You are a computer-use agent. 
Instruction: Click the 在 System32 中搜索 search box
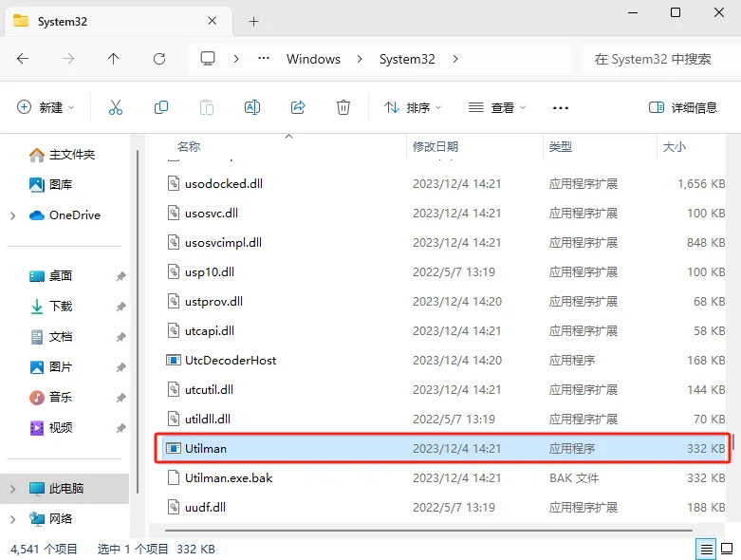coord(659,59)
